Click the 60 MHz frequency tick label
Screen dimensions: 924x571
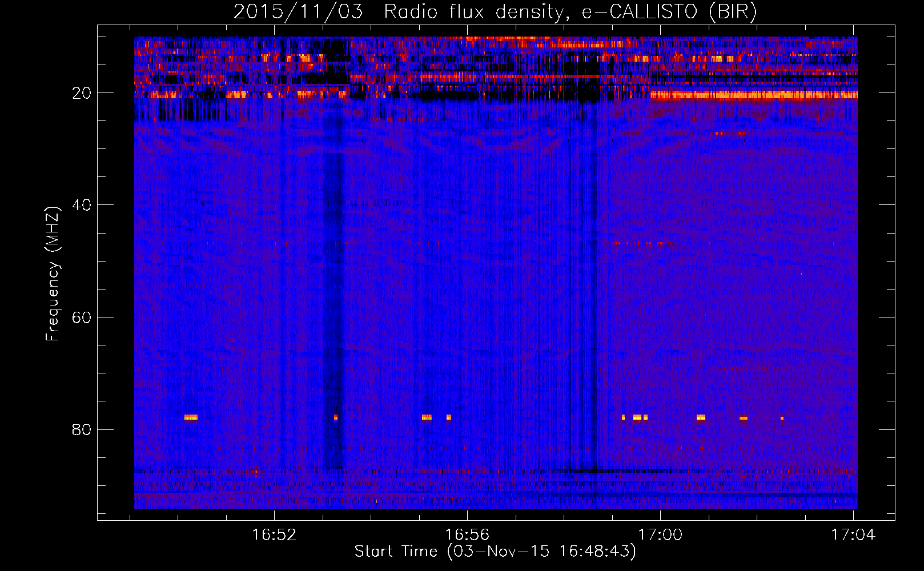click(82, 317)
